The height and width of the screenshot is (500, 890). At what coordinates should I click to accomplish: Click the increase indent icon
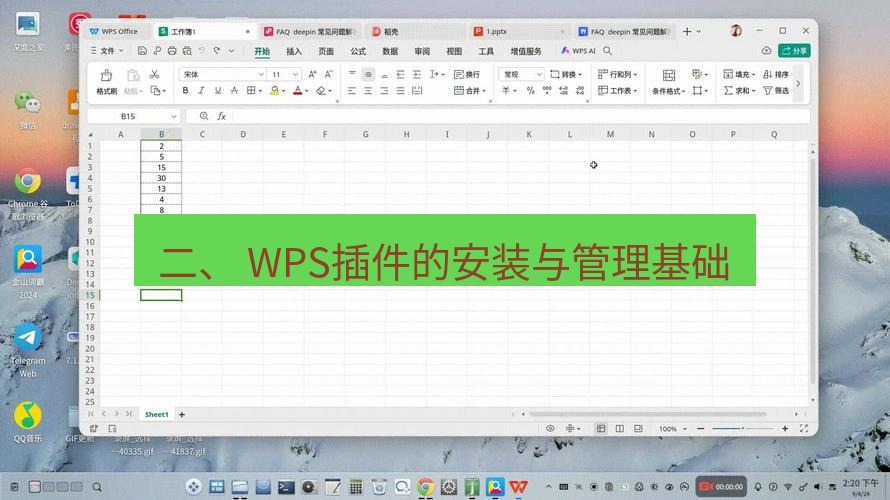(417, 74)
